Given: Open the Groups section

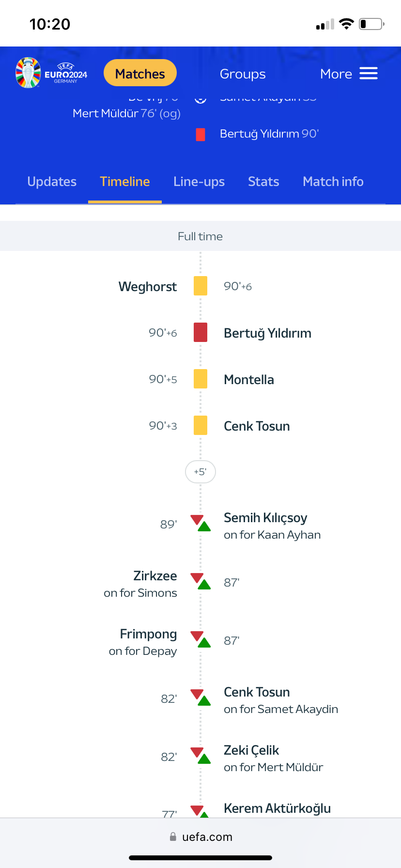Looking at the screenshot, I should [243, 74].
